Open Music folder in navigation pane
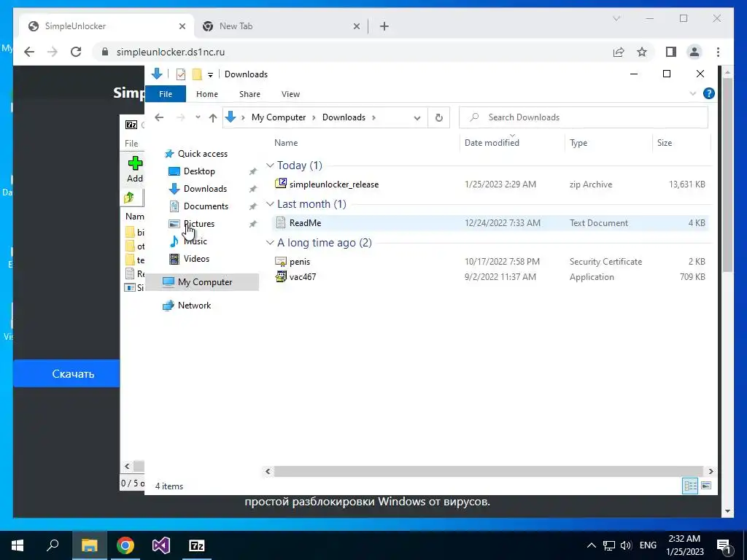This screenshot has height=560, width=747. click(196, 241)
